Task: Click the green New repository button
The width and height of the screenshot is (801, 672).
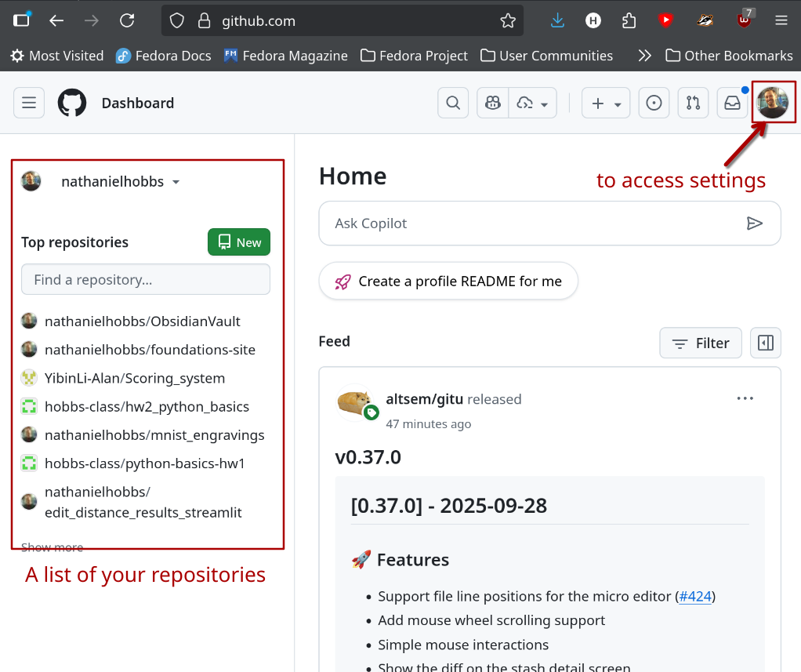Action: tap(238, 242)
